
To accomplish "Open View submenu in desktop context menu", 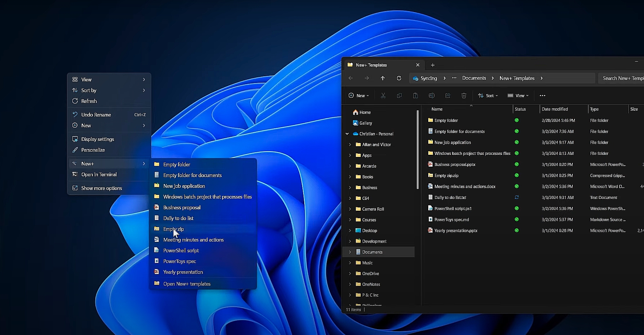I will click(x=109, y=80).
